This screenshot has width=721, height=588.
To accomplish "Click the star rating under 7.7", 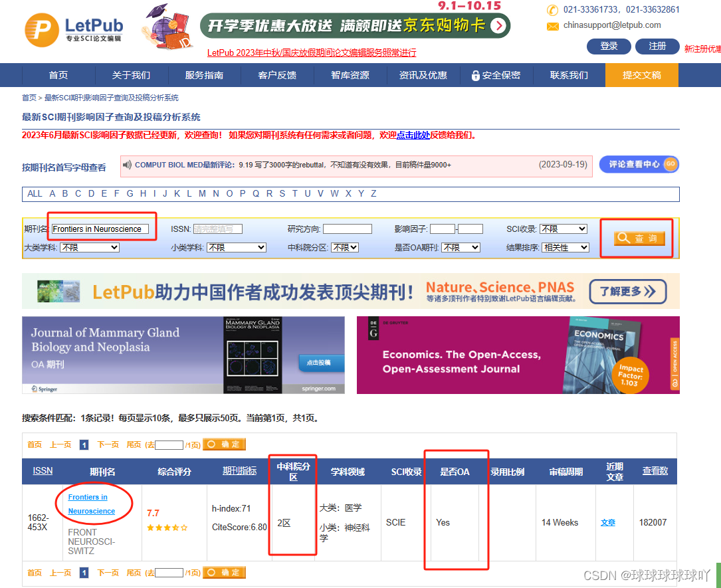I will click(167, 528).
